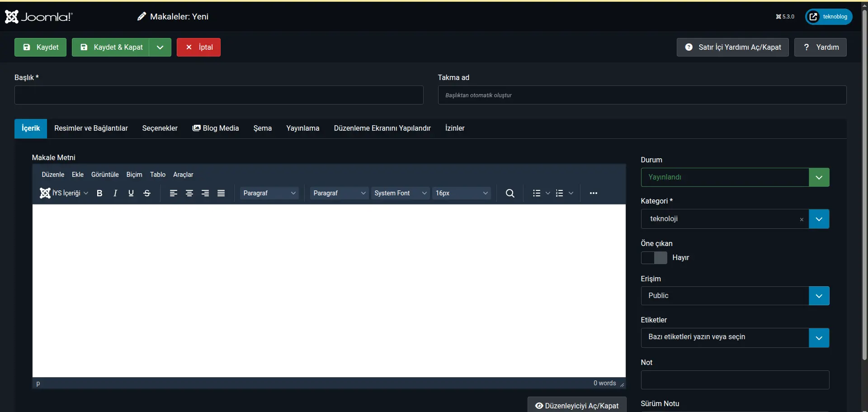Image resolution: width=868 pixels, height=412 pixels.
Task: Switch to the Şema tab
Action: click(263, 128)
